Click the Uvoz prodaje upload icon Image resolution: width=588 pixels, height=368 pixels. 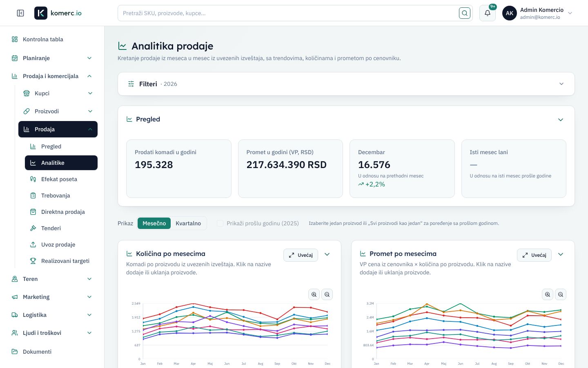click(x=33, y=245)
